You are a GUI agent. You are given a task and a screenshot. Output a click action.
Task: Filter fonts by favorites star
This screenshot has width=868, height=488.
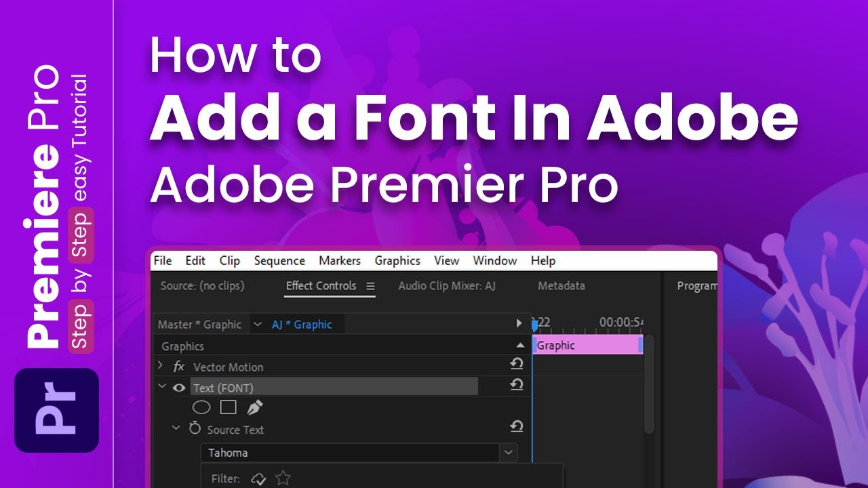pos(283,479)
